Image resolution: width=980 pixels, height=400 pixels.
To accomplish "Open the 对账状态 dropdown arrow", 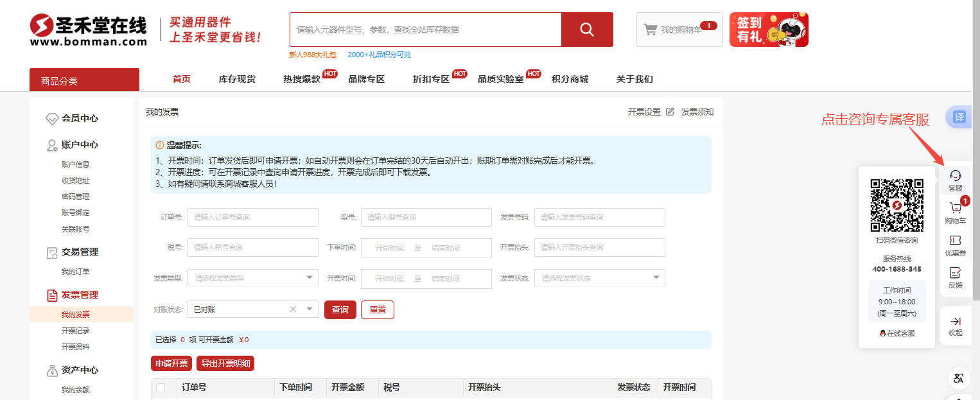I will (x=309, y=309).
